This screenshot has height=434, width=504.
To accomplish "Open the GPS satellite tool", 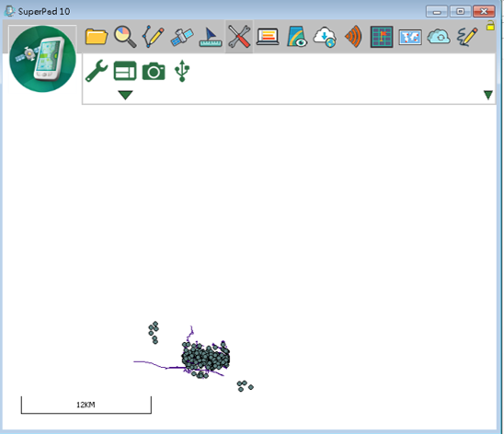I will (x=182, y=38).
